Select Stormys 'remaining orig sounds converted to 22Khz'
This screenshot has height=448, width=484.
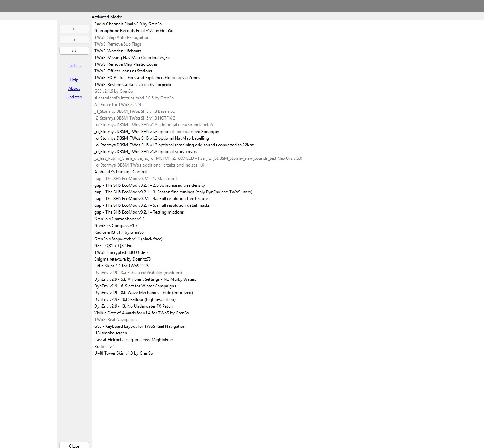point(174,145)
